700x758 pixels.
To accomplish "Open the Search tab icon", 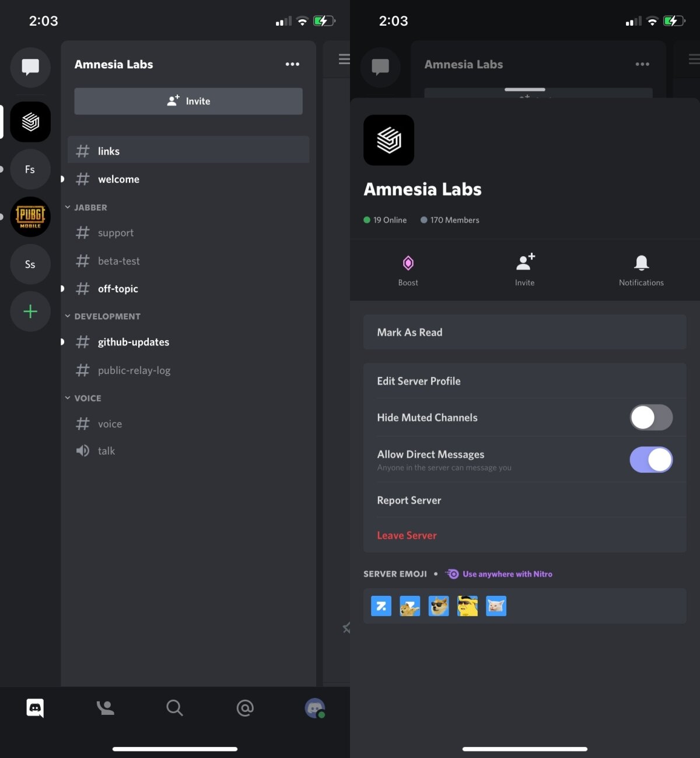I will tap(174, 708).
